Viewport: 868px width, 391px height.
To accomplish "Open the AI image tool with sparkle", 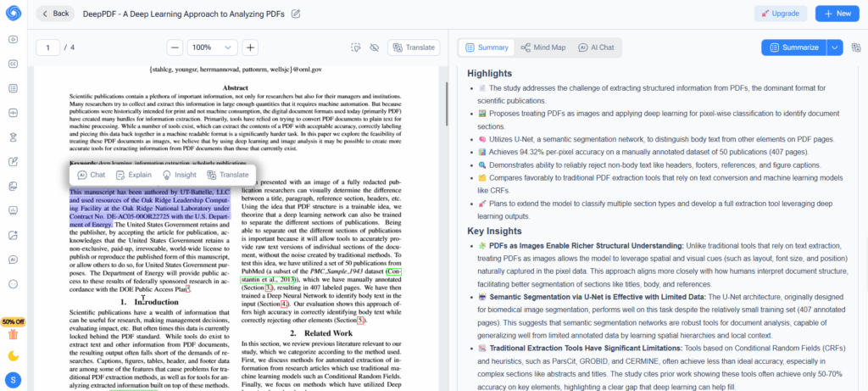I will click(x=14, y=235).
